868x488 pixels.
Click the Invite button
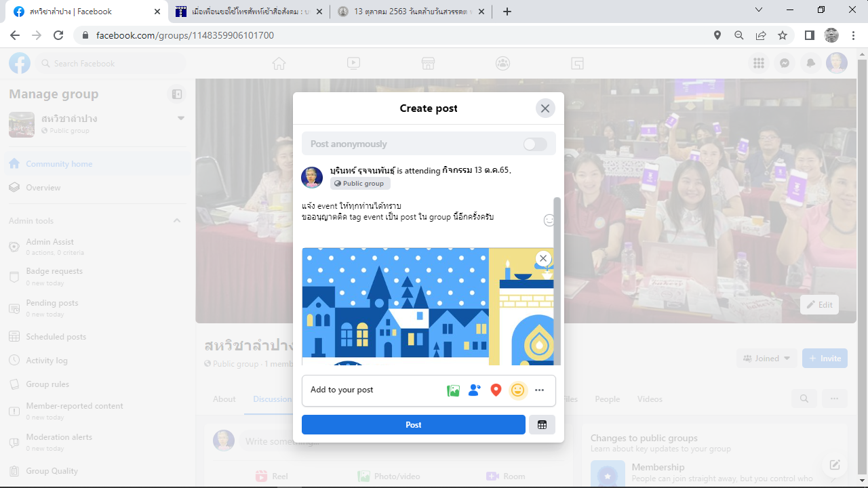pyautogui.click(x=825, y=359)
